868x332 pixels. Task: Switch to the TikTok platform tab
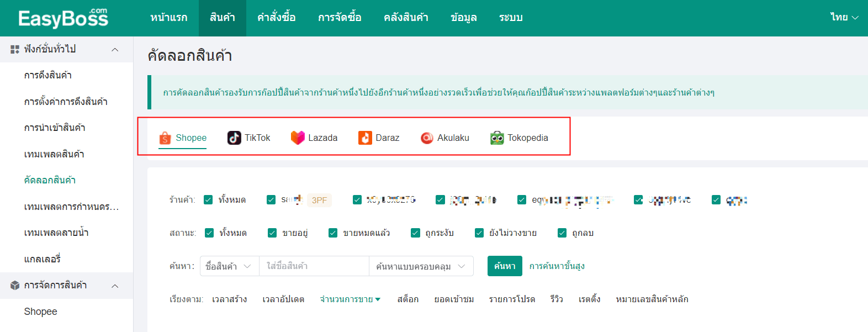[249, 138]
